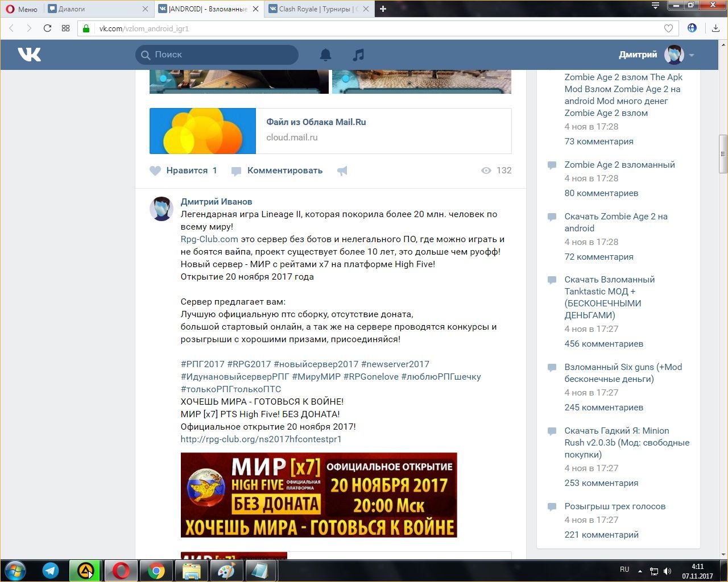Viewport: 728px width, 582px height.
Task: Follow the Rpg-Club.com link
Action: [209, 239]
